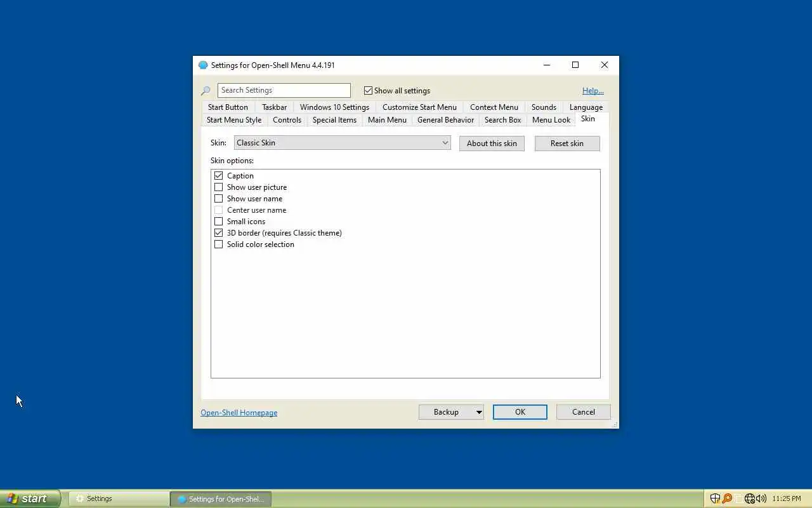Confirm with the OK button
The image size is (812, 508).
pos(520,412)
